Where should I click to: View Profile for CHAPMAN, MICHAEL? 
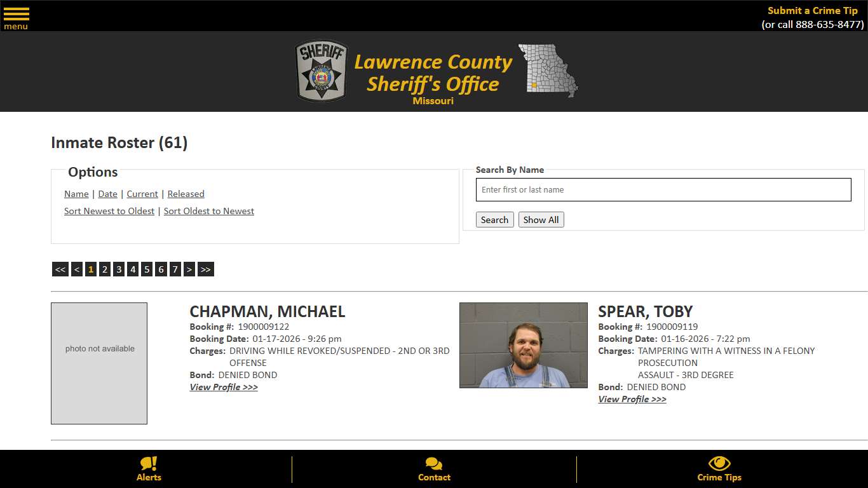coord(223,387)
